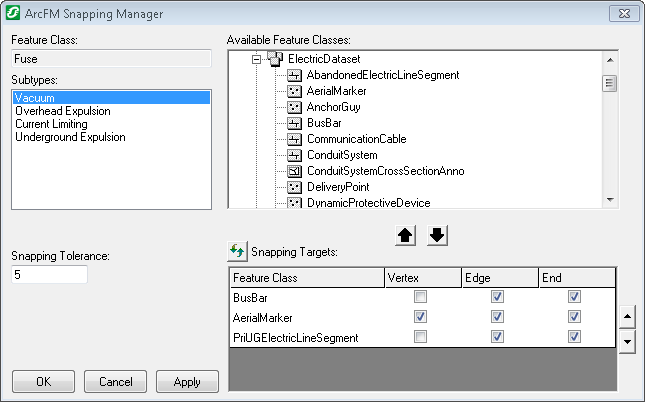The height and width of the screenshot is (402, 645).
Task: Click the tree scrollbar thumb
Action: [610, 84]
